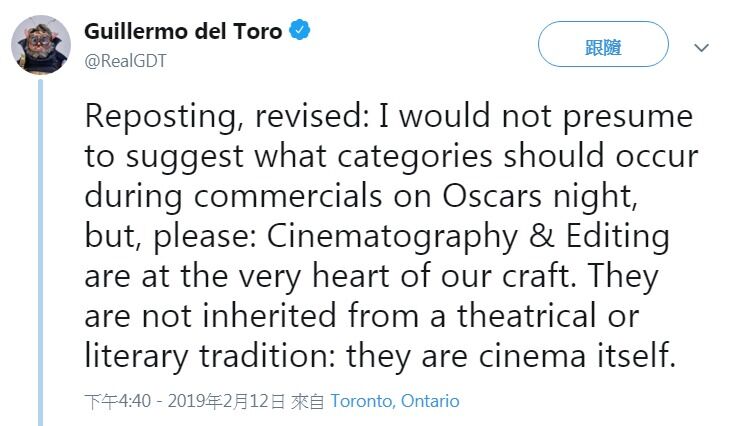Open the Toronto, Ontario location link
744x426 pixels.
coord(395,401)
